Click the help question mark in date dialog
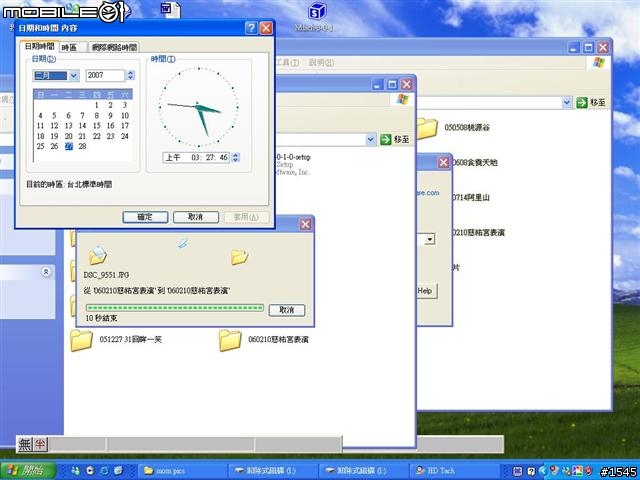This screenshot has height=480, width=640. (x=251, y=28)
